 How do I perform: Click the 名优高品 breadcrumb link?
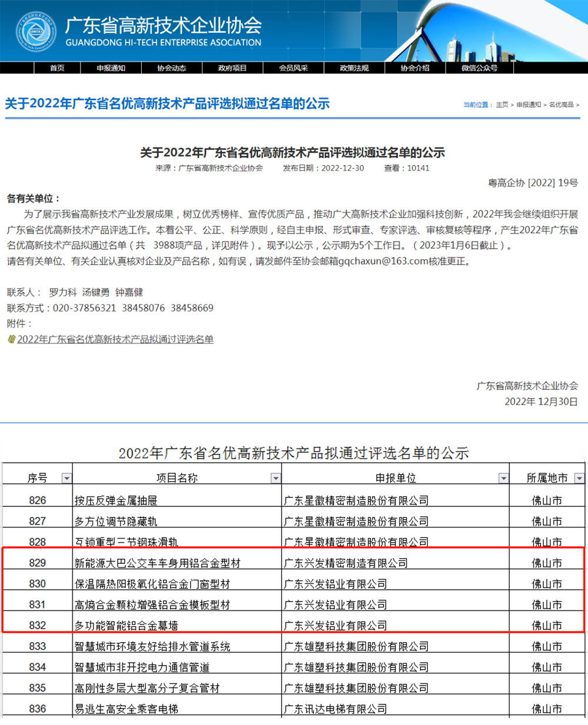[x=561, y=105]
